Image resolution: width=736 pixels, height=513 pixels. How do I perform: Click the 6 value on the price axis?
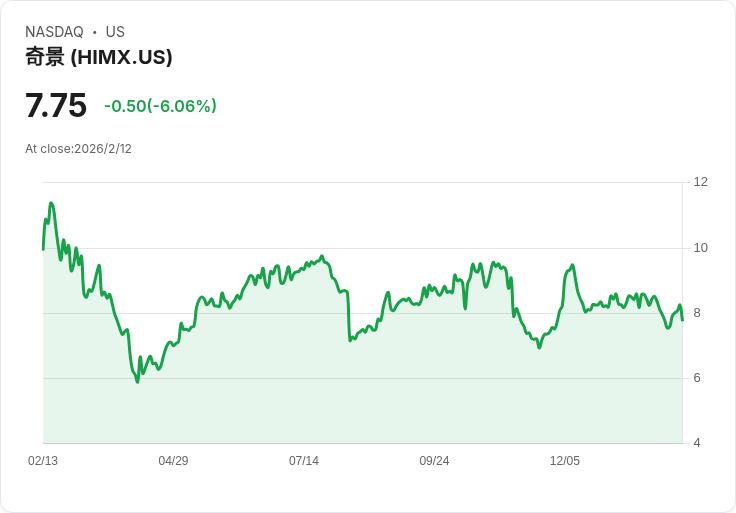tap(697, 378)
